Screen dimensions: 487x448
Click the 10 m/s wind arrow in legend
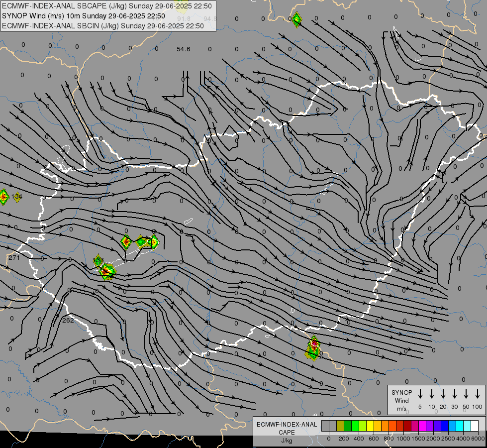coord(432,394)
